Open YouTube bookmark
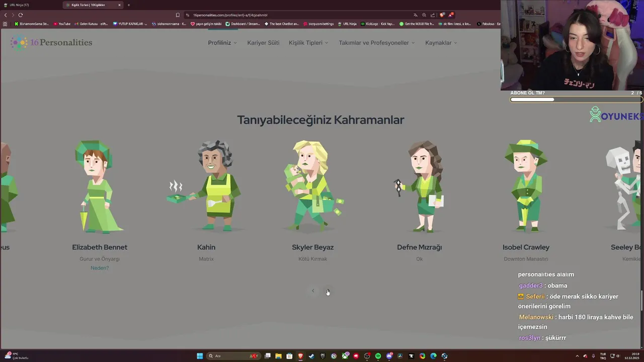Viewport: 644px width, 362px height. (62, 24)
